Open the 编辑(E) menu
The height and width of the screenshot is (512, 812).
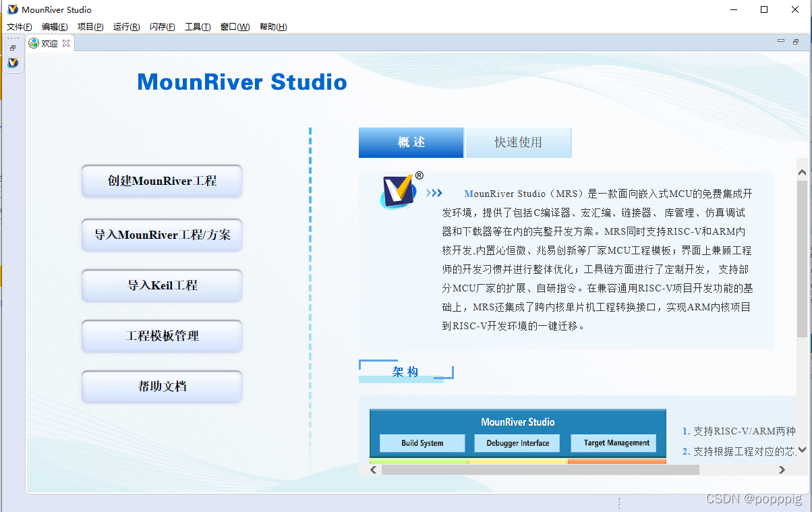coord(55,27)
